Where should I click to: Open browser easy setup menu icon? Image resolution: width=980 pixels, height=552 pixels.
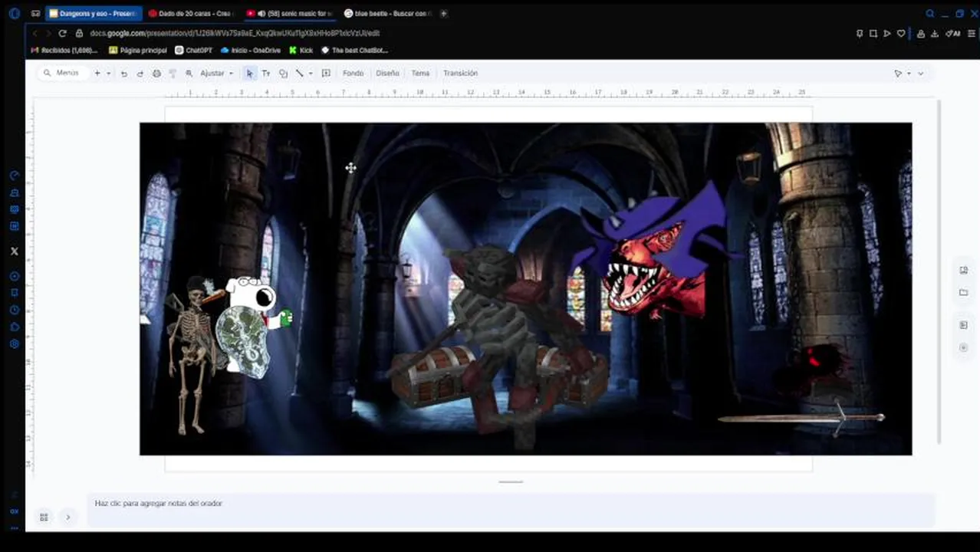click(972, 34)
